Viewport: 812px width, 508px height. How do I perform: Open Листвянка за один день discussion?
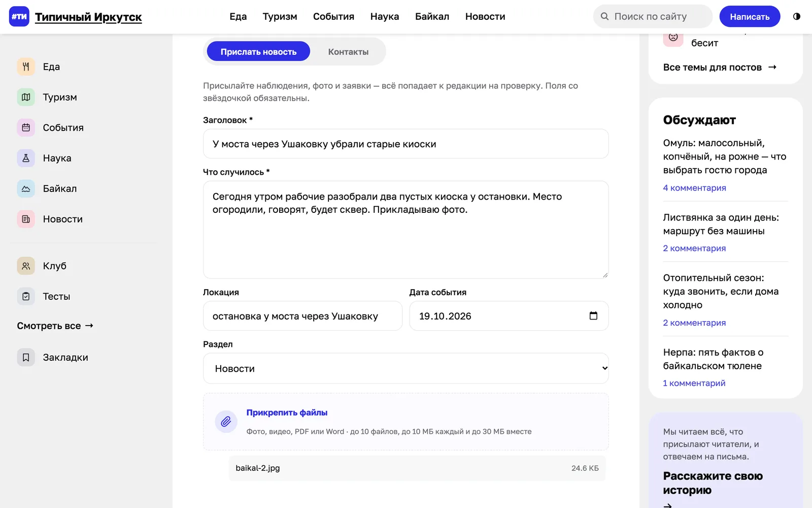point(721,224)
